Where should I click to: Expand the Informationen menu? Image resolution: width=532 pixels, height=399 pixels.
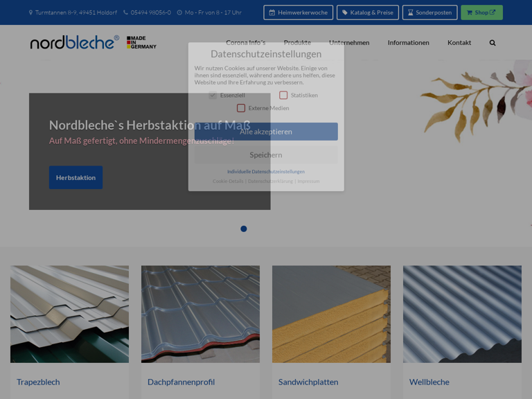(408, 42)
